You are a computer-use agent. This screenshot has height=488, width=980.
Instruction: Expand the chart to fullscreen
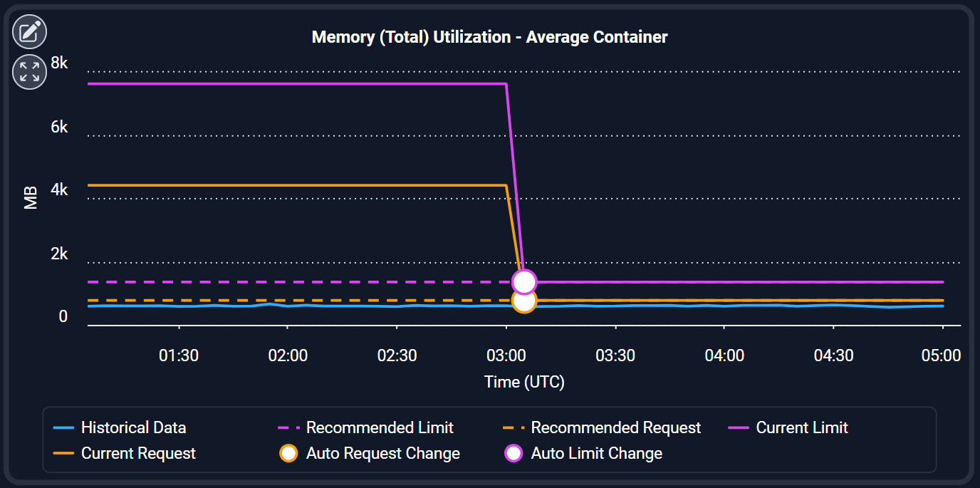(29, 72)
